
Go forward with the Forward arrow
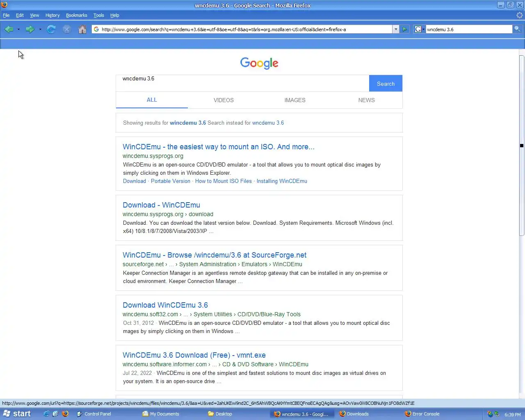point(30,29)
